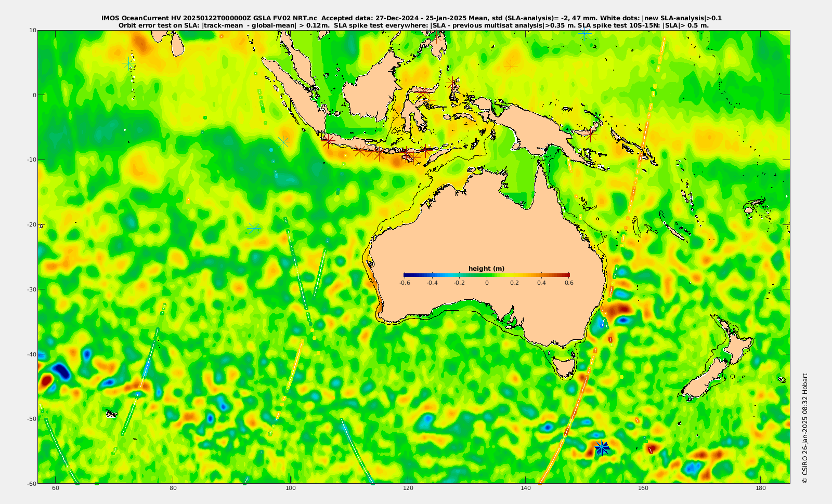Click the 0.4 colorbar tick label
Image resolution: width=832 pixels, height=504 pixels.
542,283
